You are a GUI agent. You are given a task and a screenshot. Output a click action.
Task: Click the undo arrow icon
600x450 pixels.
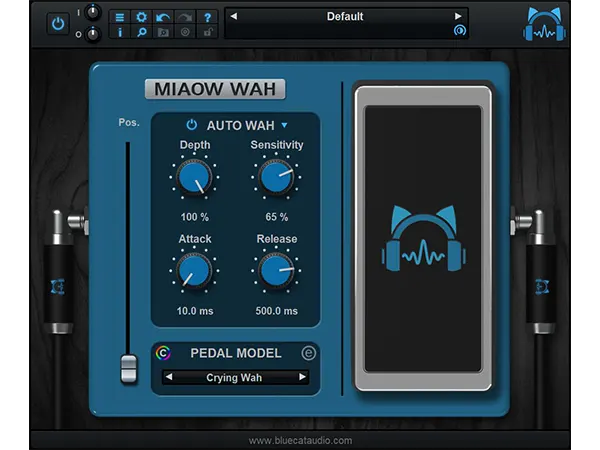coord(163,16)
